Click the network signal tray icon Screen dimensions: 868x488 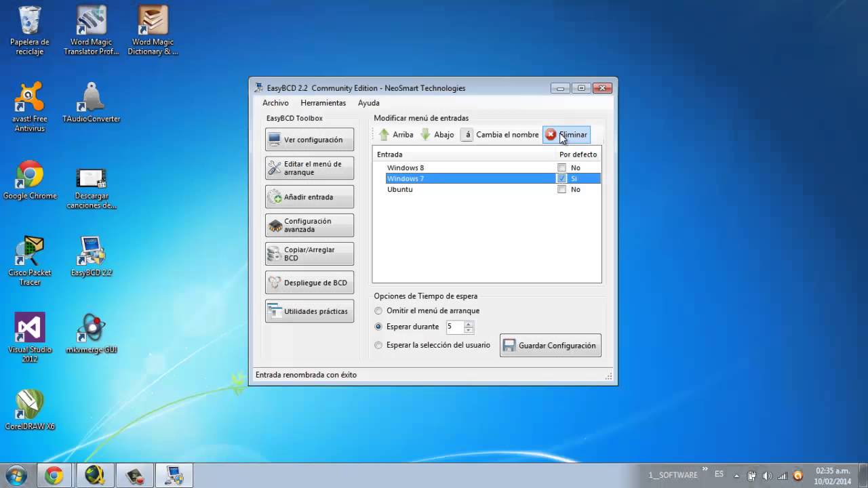782,476
